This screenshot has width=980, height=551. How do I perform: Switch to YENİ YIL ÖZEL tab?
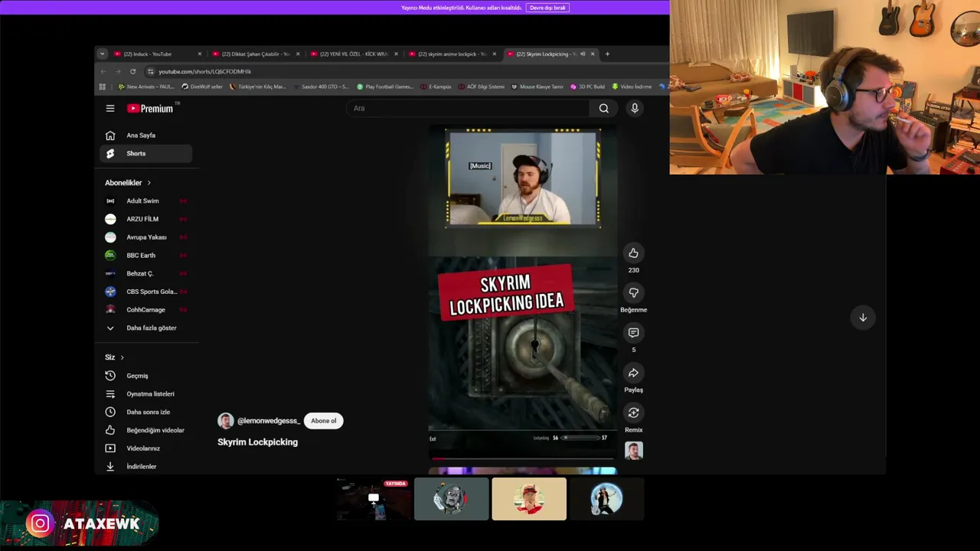click(354, 54)
